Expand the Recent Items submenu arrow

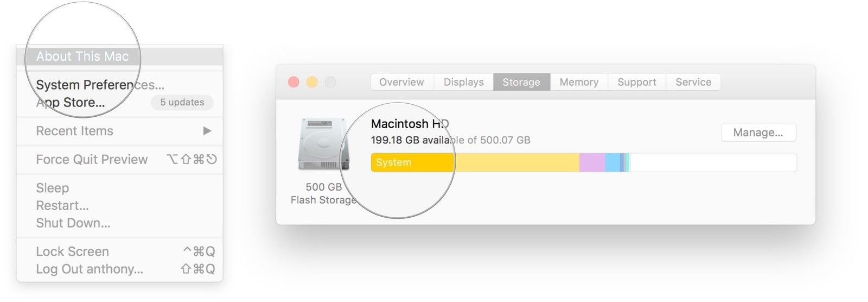pos(207,131)
